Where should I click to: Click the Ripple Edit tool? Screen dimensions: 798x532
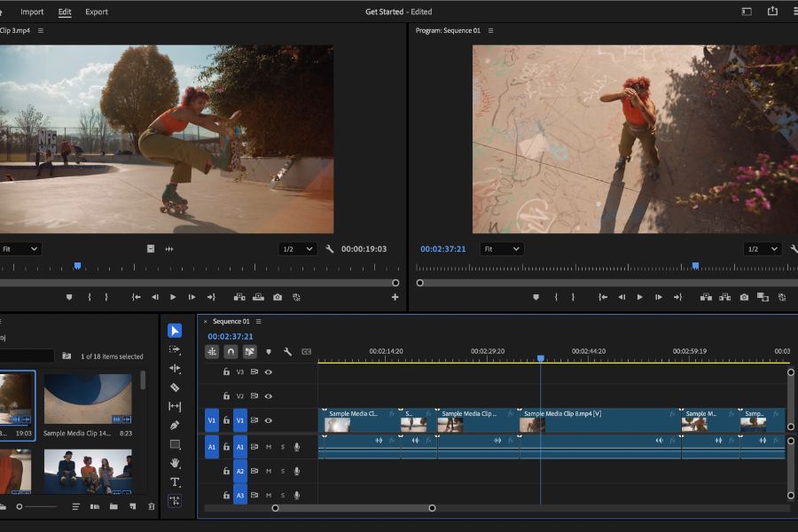(x=175, y=368)
